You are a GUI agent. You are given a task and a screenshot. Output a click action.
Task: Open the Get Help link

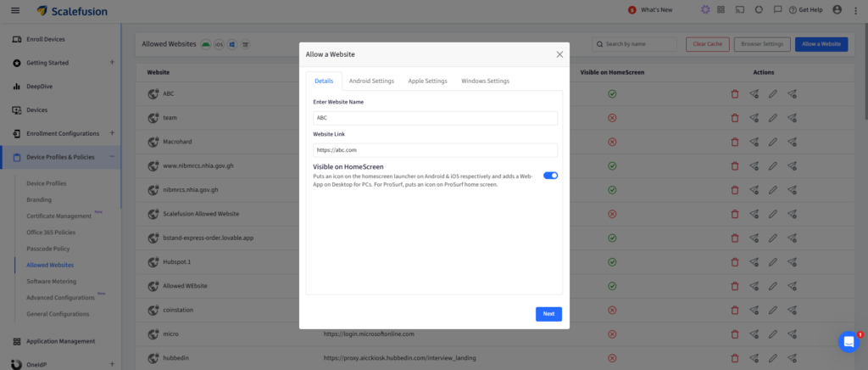[x=805, y=10]
